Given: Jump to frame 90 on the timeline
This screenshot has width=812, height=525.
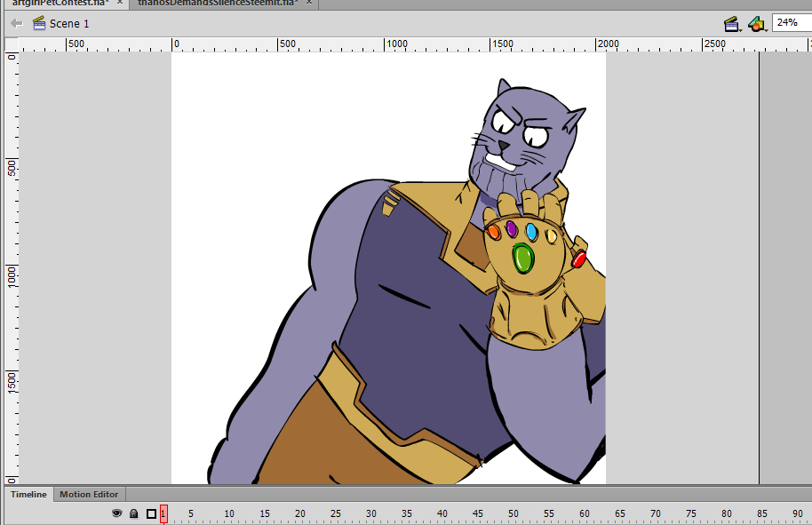Looking at the screenshot, I should [x=798, y=513].
